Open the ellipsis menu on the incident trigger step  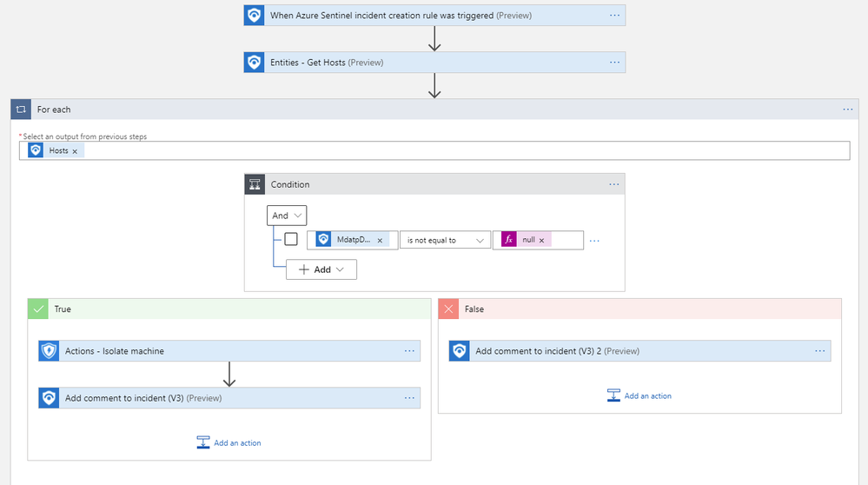[614, 16]
